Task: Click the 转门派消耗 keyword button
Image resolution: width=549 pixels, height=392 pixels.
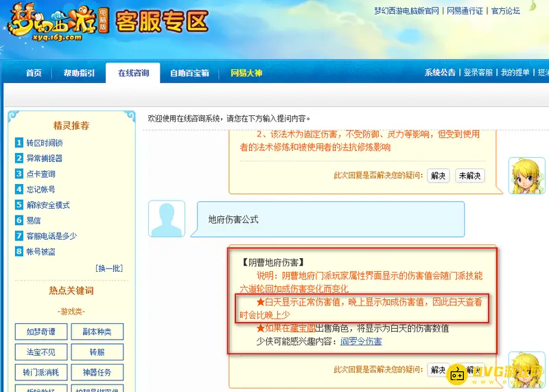Action: pyautogui.click(x=41, y=372)
